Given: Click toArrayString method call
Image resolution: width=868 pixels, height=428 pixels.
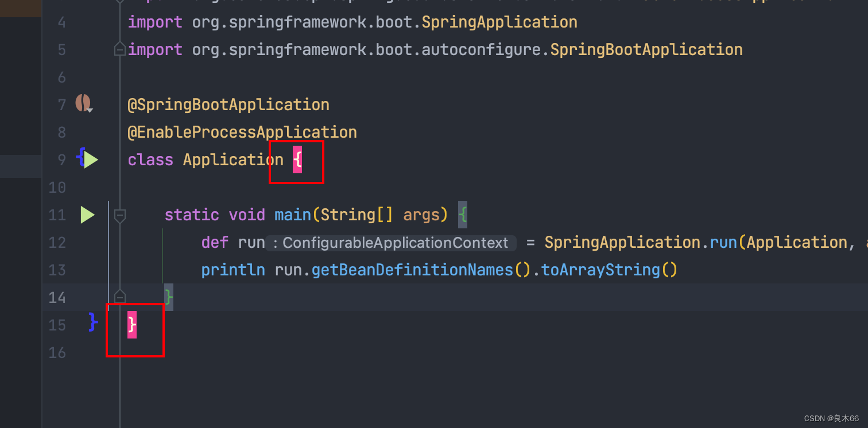Looking at the screenshot, I should pyautogui.click(x=600, y=270).
